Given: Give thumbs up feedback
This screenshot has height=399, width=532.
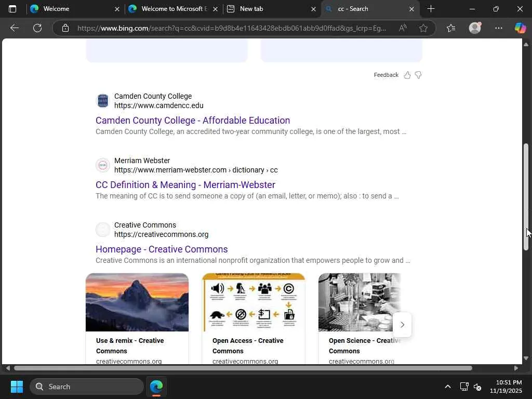Looking at the screenshot, I should click(407, 75).
